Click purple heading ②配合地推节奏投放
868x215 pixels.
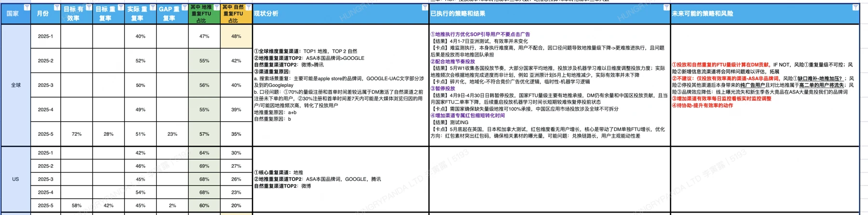tap(453, 61)
